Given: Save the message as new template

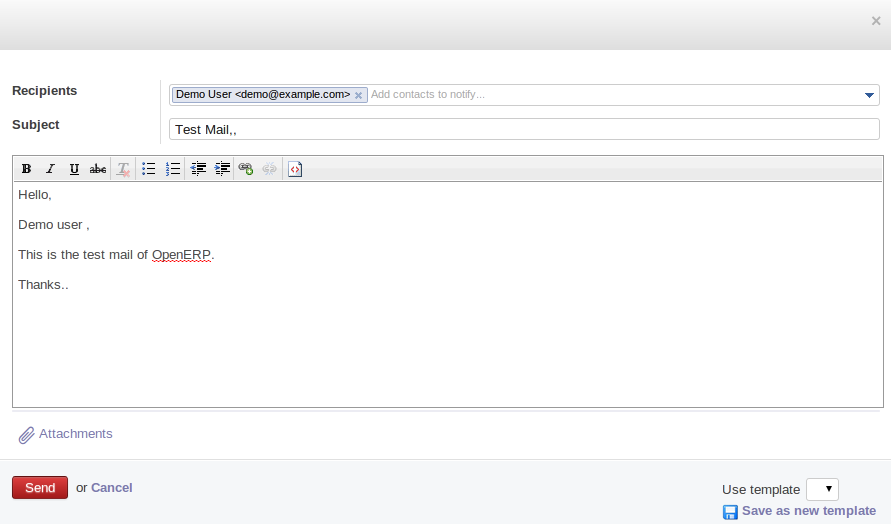Looking at the screenshot, I should click(808, 511).
